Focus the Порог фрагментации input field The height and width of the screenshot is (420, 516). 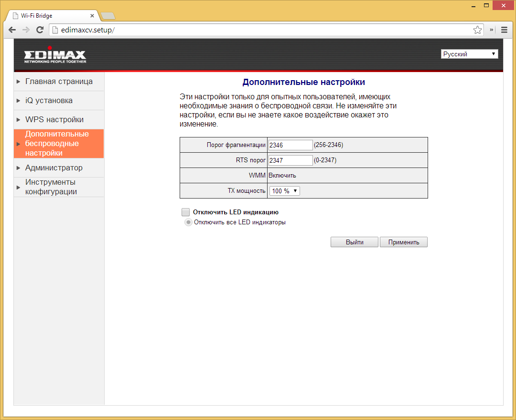click(x=290, y=145)
